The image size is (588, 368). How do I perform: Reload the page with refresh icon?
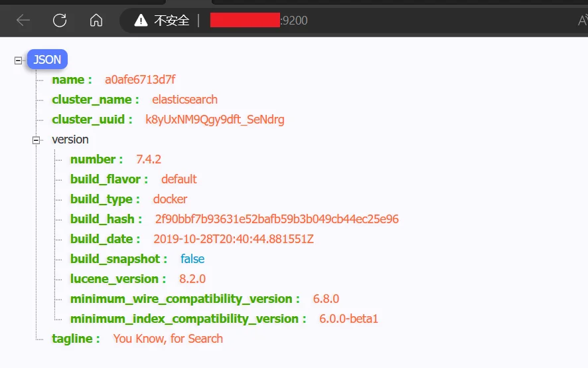pyautogui.click(x=60, y=21)
